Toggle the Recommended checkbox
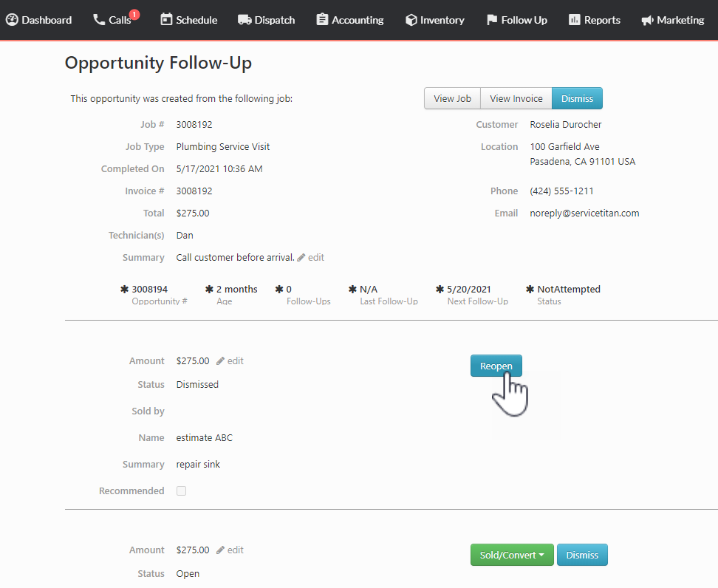The height and width of the screenshot is (588, 718). [181, 491]
